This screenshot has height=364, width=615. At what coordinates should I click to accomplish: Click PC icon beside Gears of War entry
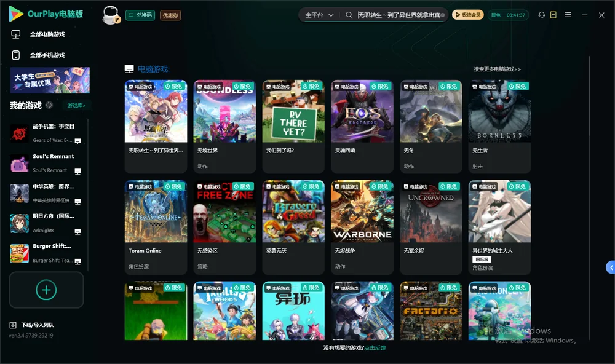77,141
